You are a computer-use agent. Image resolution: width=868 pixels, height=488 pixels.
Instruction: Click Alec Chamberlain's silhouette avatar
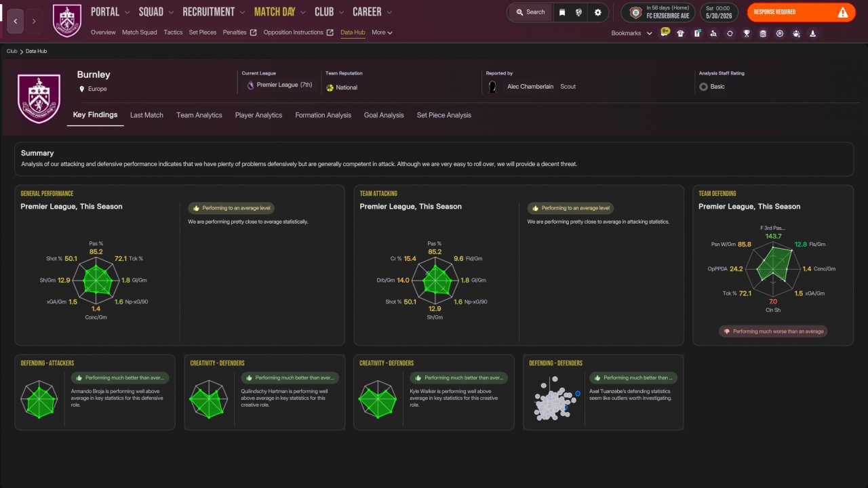(x=493, y=87)
